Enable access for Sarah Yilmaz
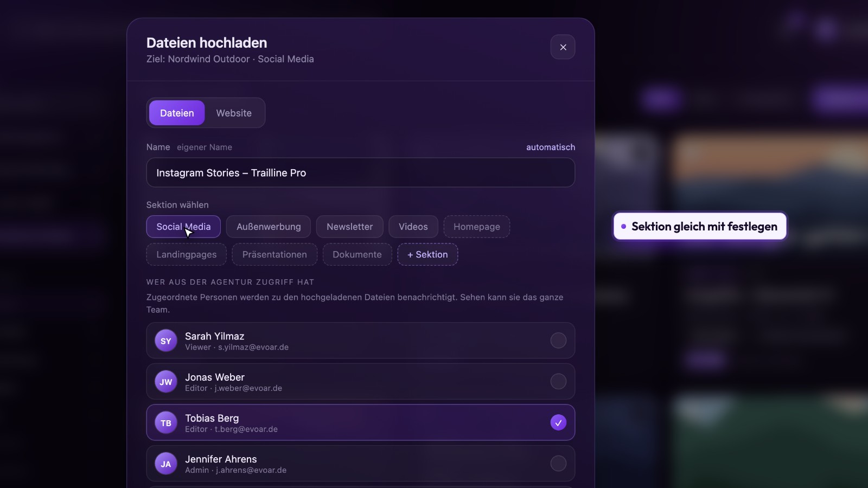 point(558,341)
